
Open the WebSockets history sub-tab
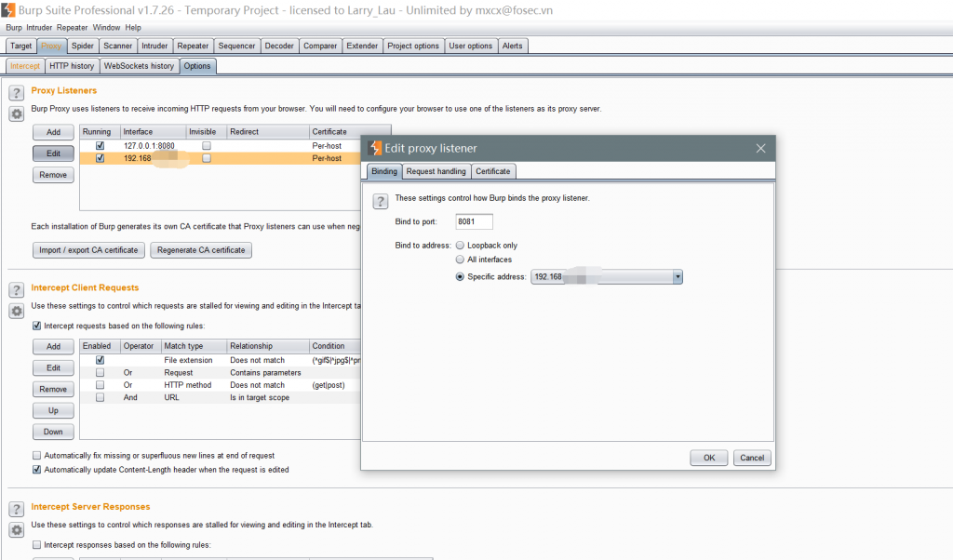coord(140,66)
